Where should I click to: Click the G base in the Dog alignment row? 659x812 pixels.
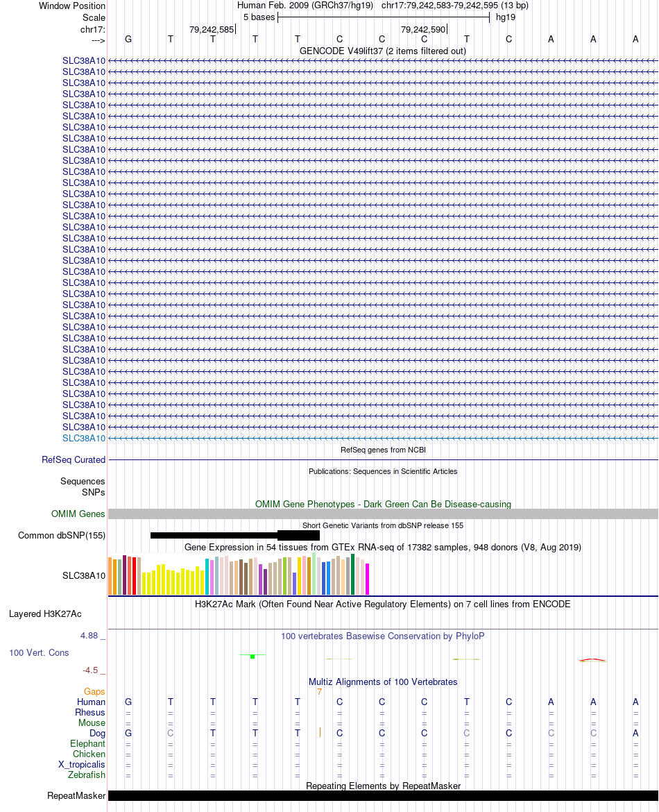pyautogui.click(x=128, y=733)
